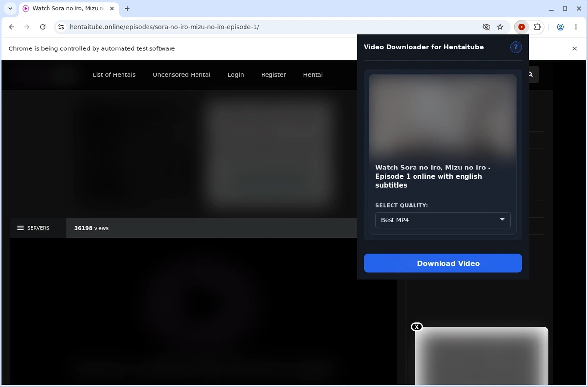Open the Chrome profile icon
The height and width of the screenshot is (387, 588).
[x=561, y=27]
